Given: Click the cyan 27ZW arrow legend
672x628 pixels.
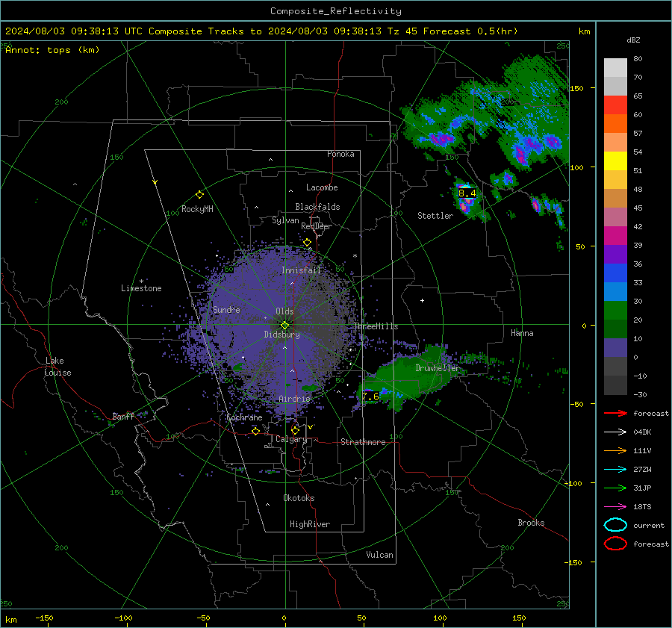Looking at the screenshot, I should click(x=615, y=470).
